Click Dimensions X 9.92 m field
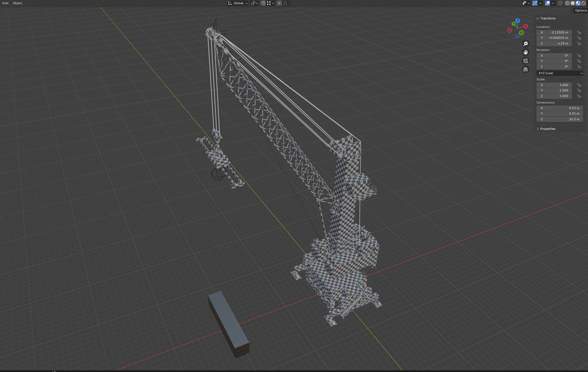 pos(560,108)
